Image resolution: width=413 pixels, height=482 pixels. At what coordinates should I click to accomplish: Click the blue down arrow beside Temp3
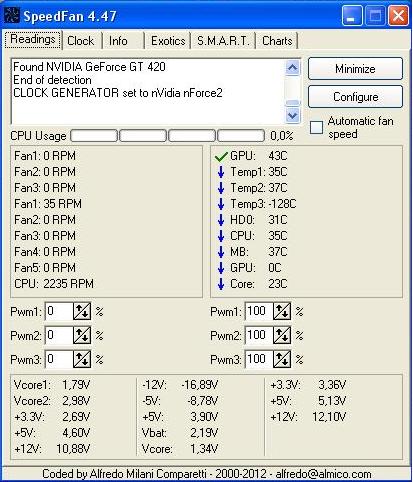pyautogui.click(x=221, y=204)
